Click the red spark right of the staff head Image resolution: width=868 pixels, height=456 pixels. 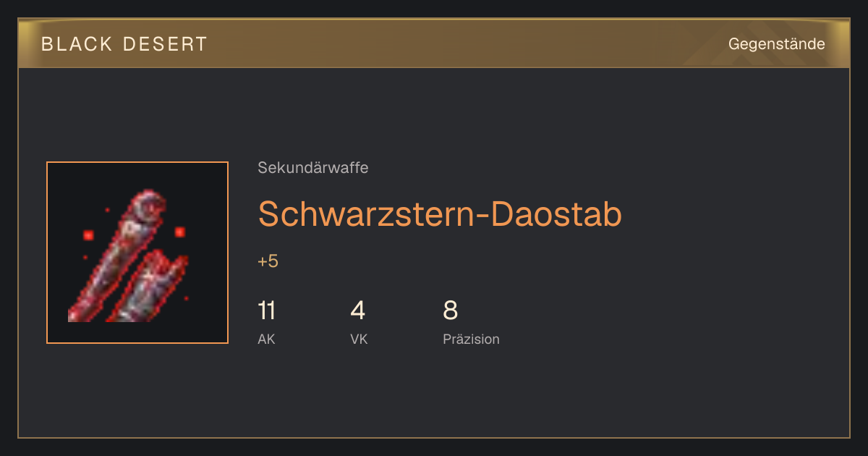180,232
